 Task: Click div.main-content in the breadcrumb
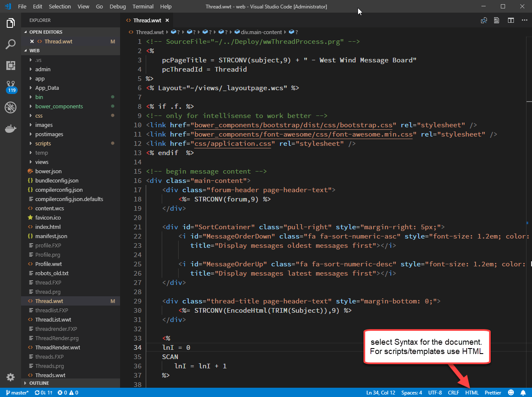(x=258, y=32)
